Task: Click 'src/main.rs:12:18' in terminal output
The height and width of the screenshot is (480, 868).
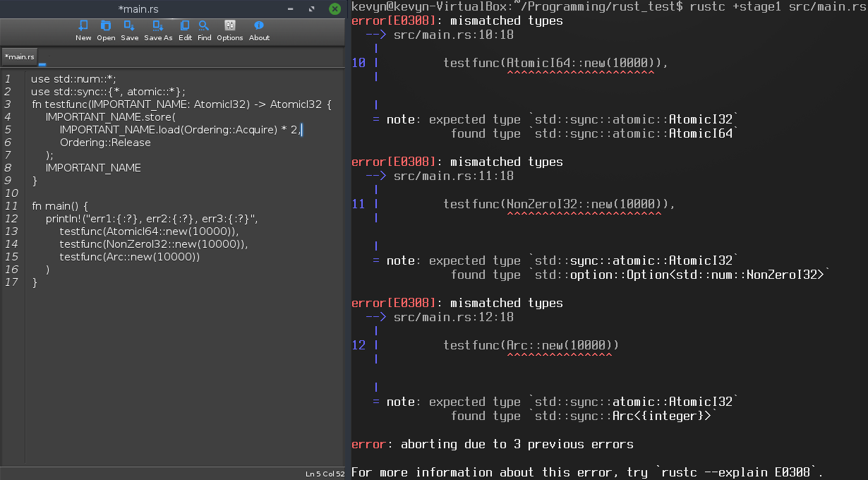Action: (x=453, y=317)
